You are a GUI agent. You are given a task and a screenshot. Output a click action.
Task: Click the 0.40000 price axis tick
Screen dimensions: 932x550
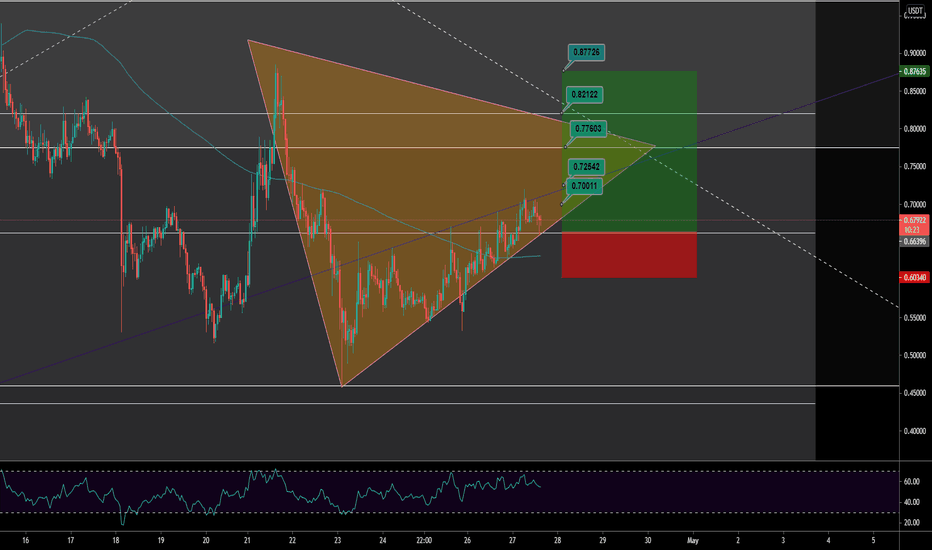click(x=915, y=430)
